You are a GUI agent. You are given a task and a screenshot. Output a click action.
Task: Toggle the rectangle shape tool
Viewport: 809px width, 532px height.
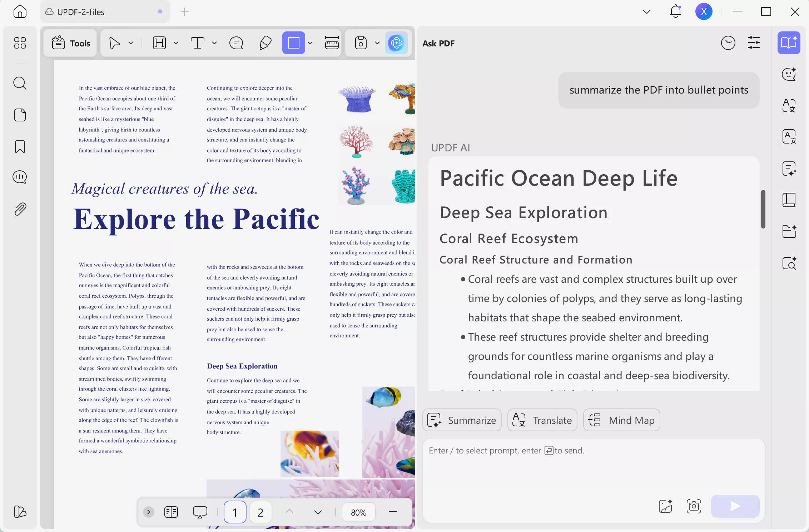coord(293,43)
